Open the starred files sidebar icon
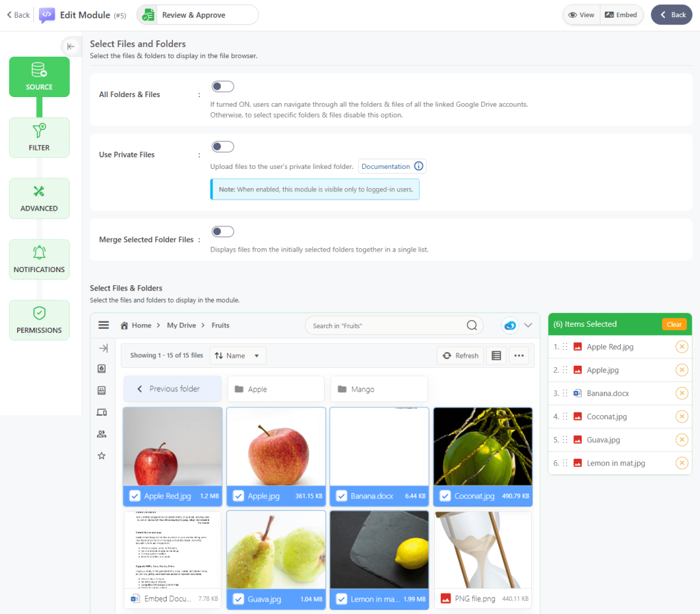 [102, 455]
